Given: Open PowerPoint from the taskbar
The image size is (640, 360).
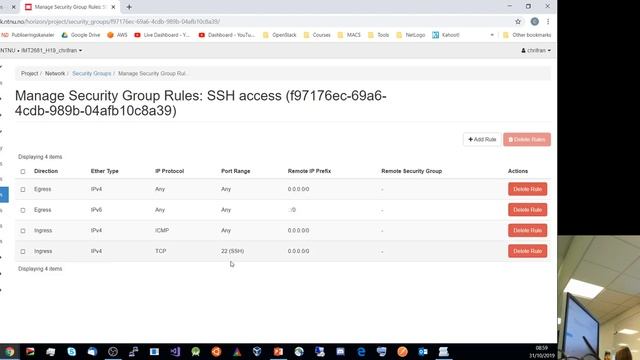Looking at the screenshot, I should pos(278,351).
